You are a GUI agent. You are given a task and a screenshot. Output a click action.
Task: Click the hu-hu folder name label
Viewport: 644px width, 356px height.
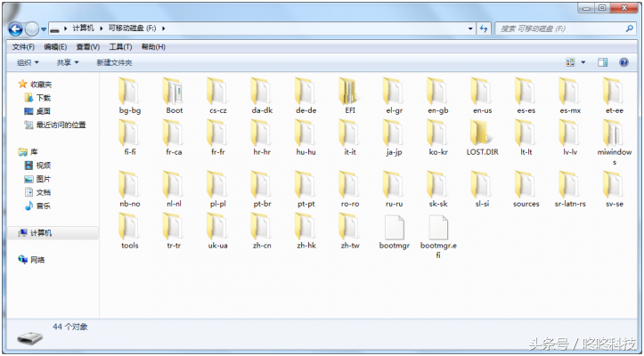tap(306, 152)
